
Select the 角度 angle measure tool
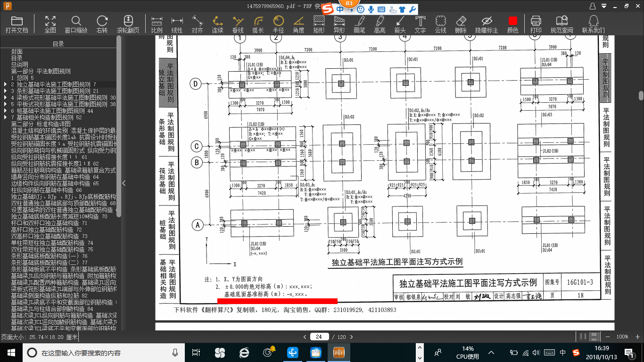click(299, 25)
